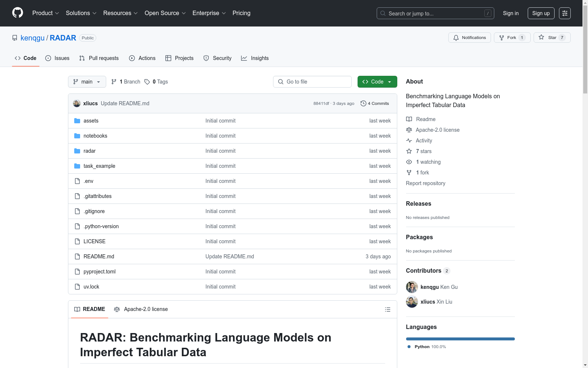Click the Readme book icon in About
The height and width of the screenshot is (368, 588).
(x=409, y=119)
